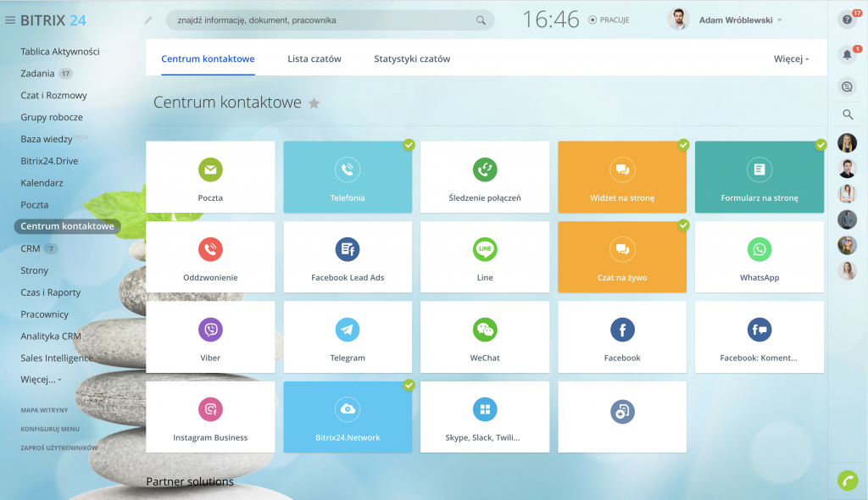Click the Line messenger icon

tap(485, 250)
